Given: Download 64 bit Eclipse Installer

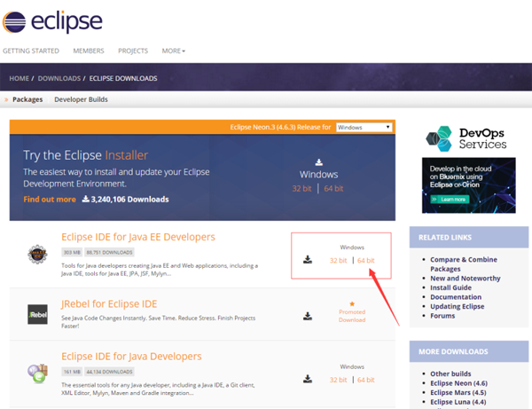Looking at the screenshot, I should click(x=333, y=188).
